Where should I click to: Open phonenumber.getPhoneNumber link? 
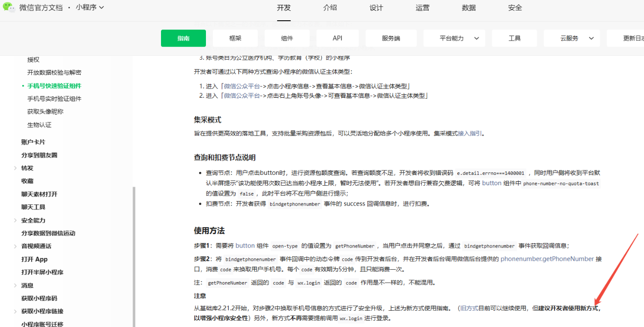(x=547, y=259)
